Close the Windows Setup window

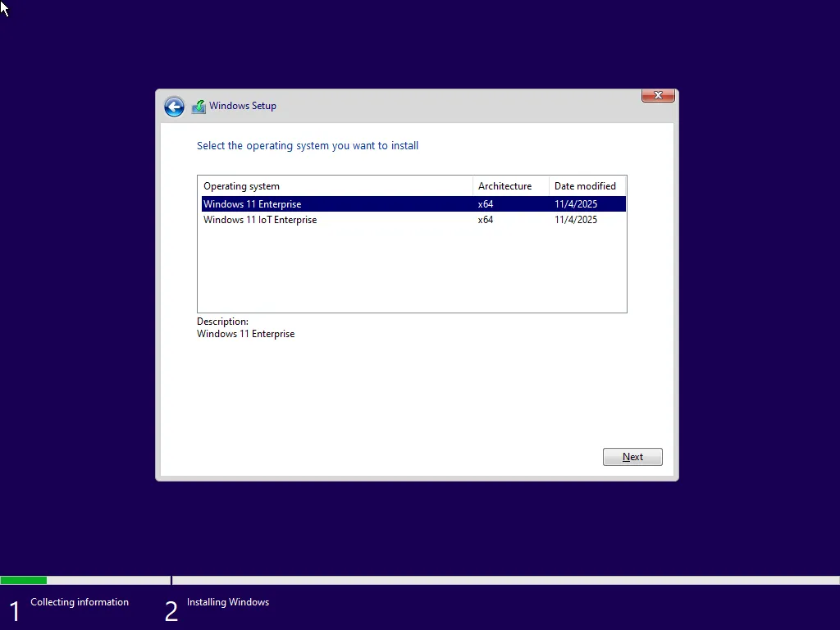click(657, 95)
